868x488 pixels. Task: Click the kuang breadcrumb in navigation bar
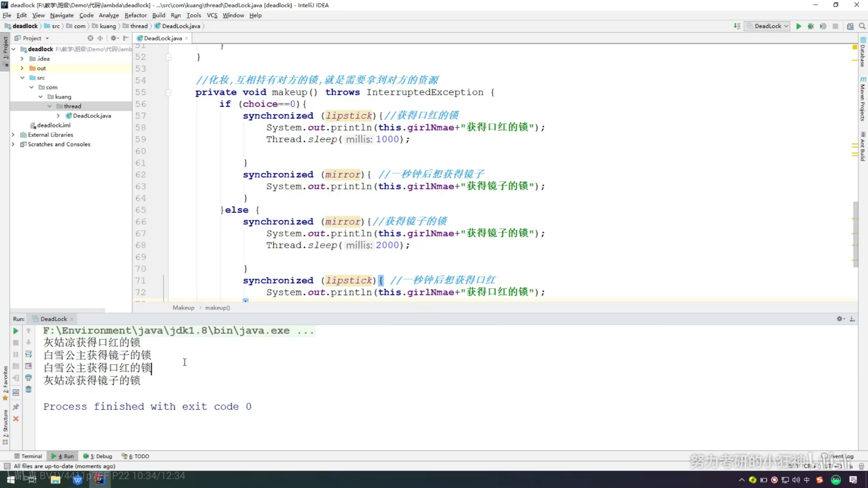(x=104, y=26)
